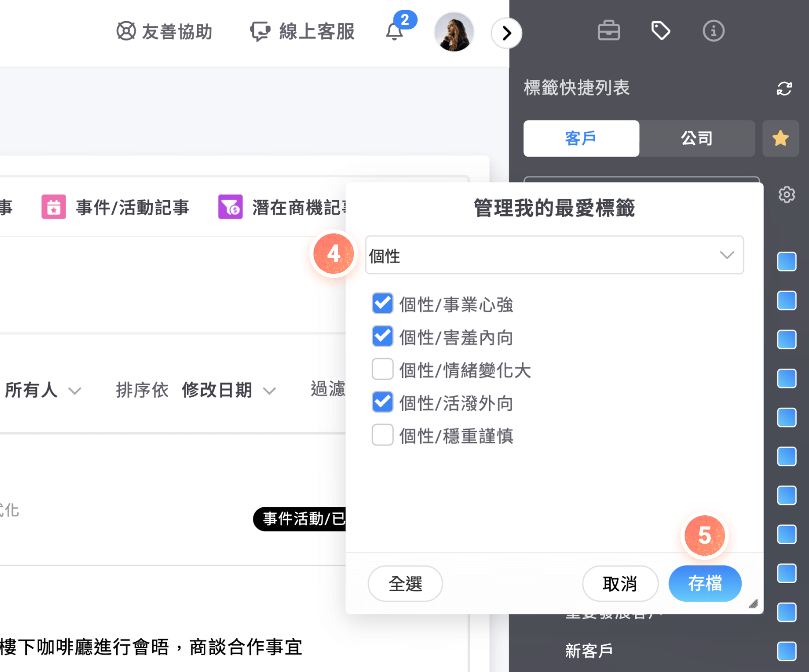Click the 全選 select-all button

coord(404,584)
